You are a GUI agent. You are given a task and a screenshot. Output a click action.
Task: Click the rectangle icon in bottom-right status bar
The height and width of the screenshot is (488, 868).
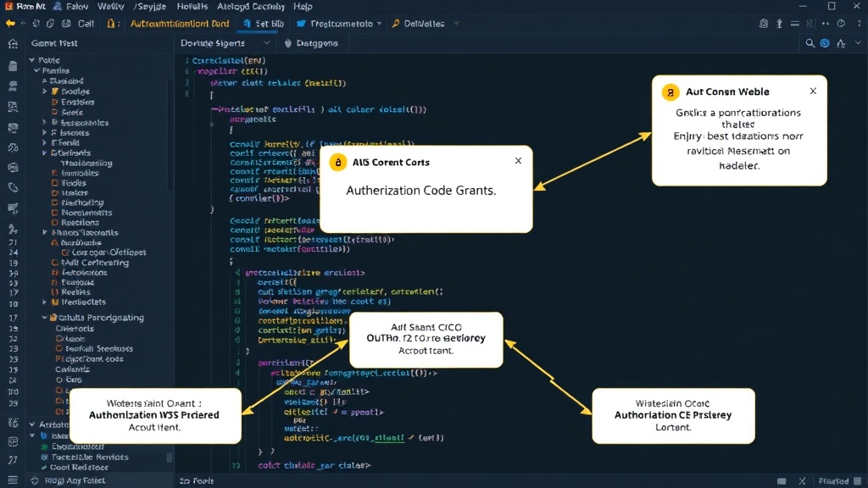(x=782, y=481)
